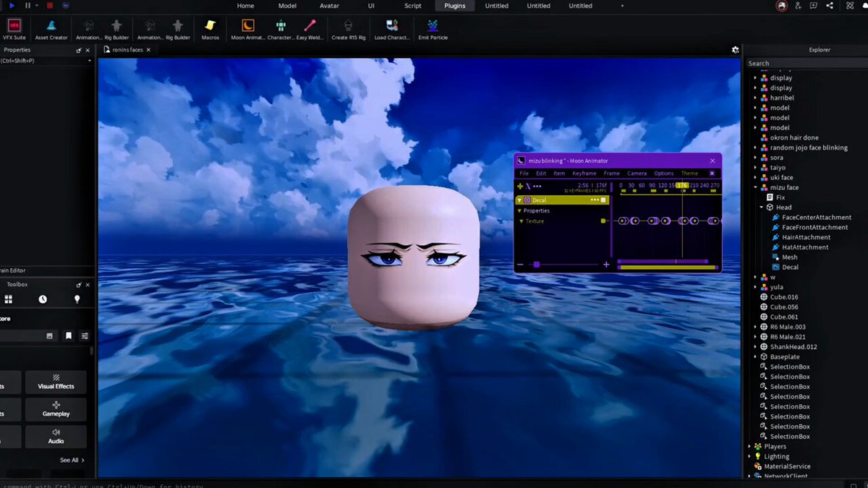Open the VFX Suite plugin

pyautogui.click(x=14, y=29)
